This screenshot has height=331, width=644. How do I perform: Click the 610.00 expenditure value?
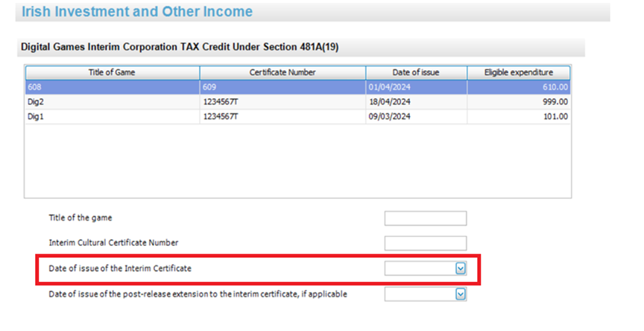pyautogui.click(x=555, y=87)
